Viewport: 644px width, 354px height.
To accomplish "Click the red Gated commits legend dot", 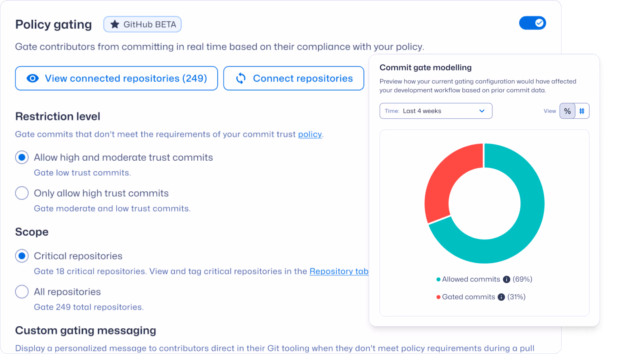I will pos(438,297).
